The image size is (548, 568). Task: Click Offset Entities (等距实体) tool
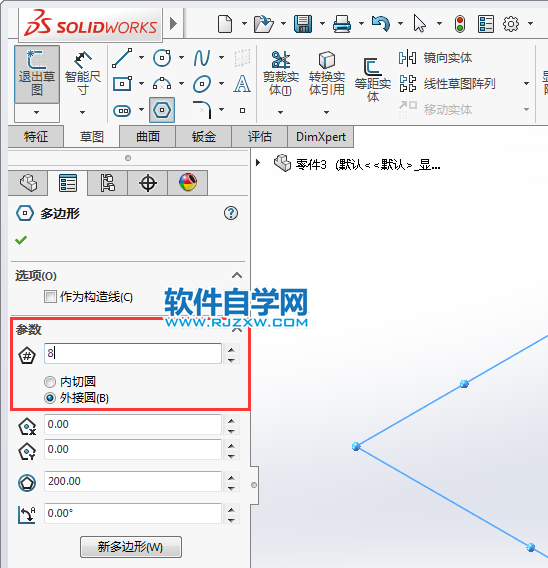pyautogui.click(x=373, y=80)
